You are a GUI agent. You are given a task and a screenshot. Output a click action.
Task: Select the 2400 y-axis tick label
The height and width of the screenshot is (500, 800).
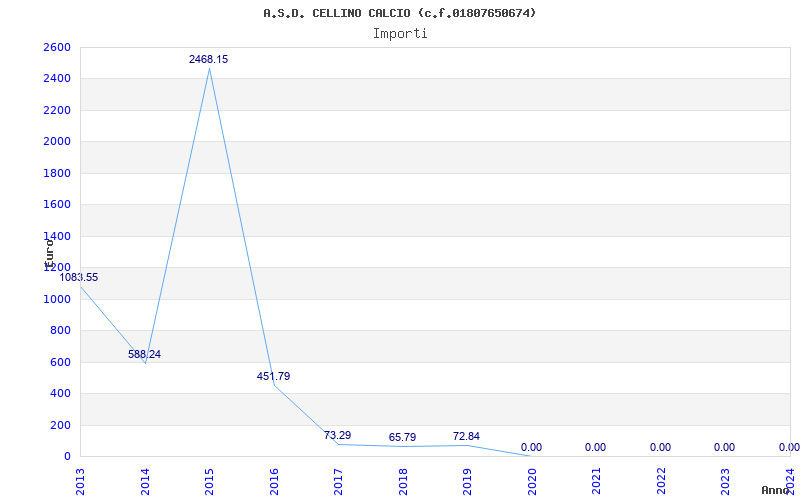tap(57, 79)
